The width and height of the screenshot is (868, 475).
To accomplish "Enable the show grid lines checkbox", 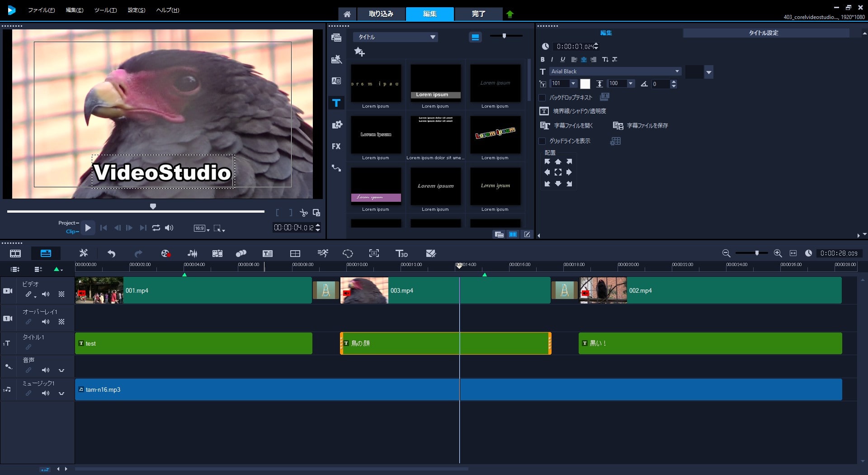I will [x=542, y=141].
